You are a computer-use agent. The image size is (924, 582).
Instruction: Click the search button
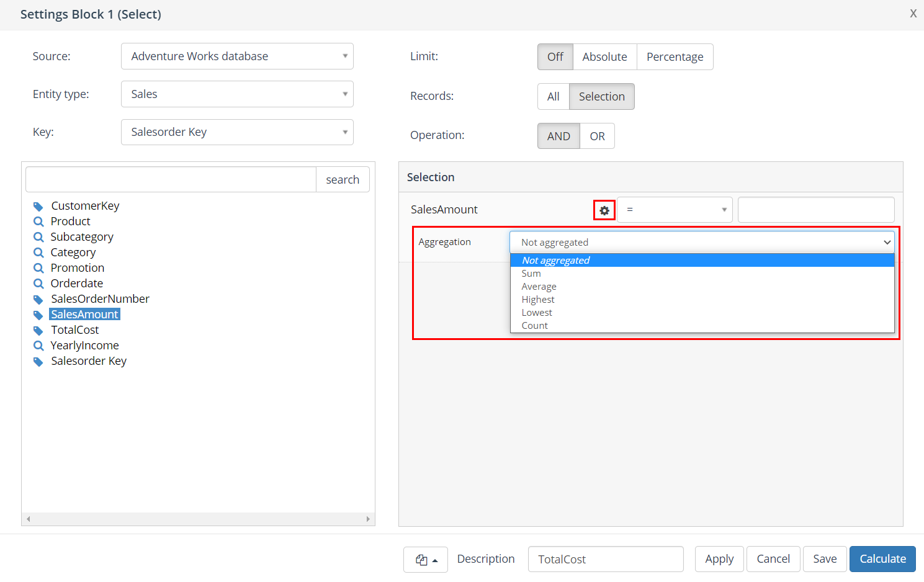(x=343, y=180)
